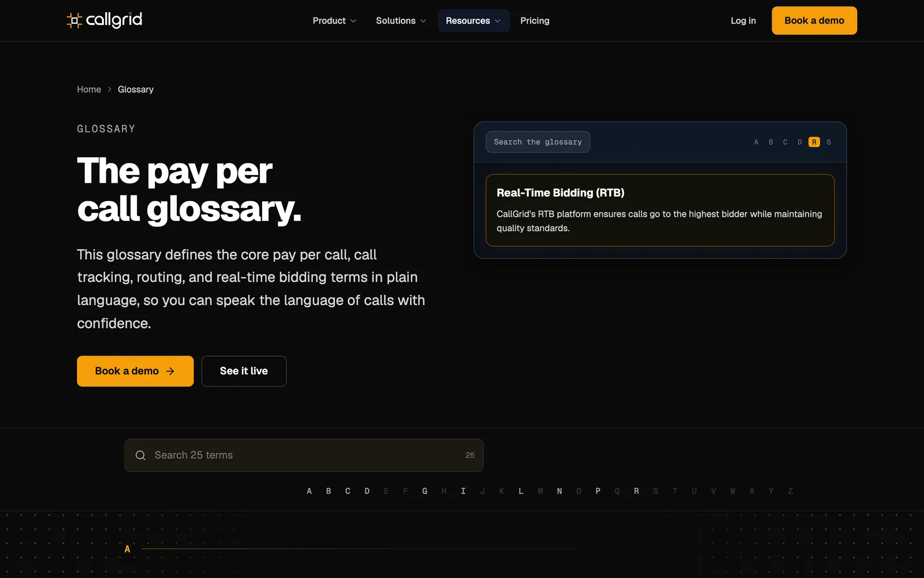
Task: Go to Home via the breadcrumb
Action: (89, 90)
